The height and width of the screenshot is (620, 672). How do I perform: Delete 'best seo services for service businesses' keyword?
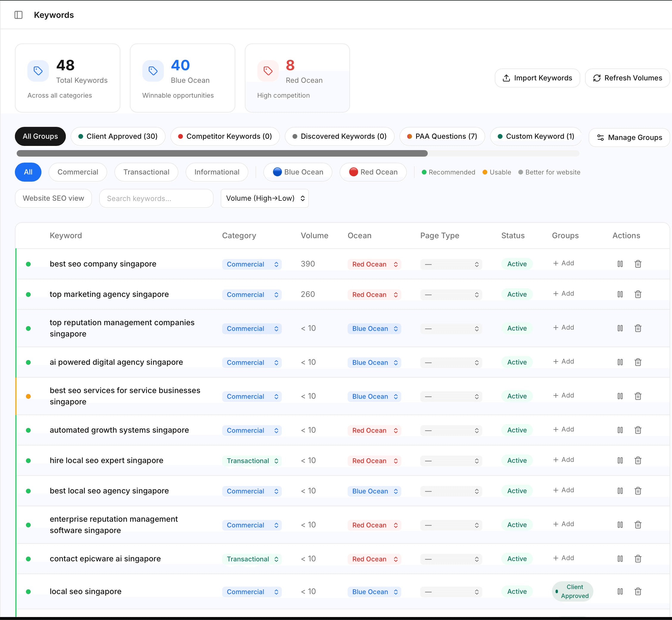638,396
